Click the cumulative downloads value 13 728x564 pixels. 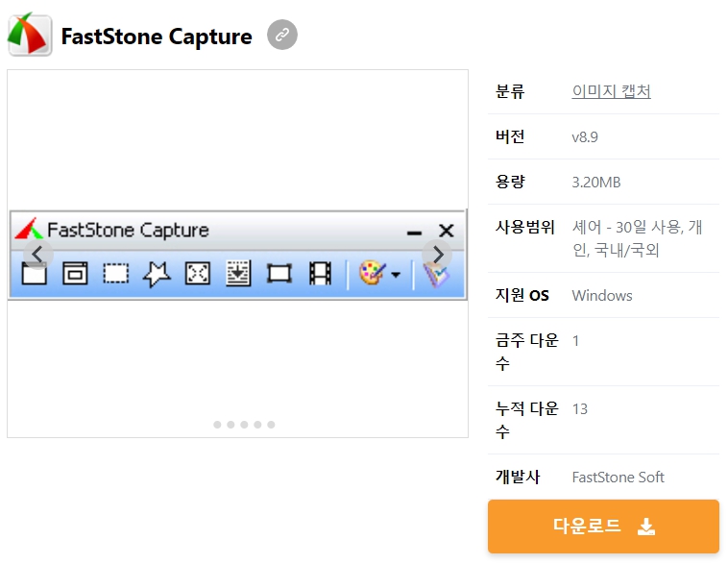click(x=580, y=409)
